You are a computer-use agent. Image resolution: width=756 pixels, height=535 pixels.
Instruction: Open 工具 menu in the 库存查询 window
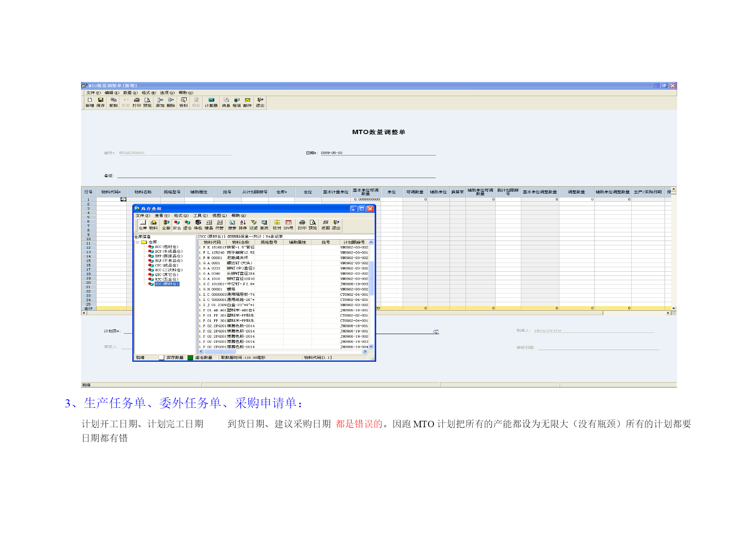200,216
